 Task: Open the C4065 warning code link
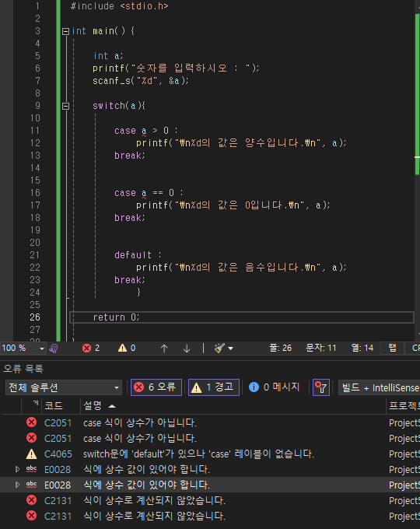58,454
